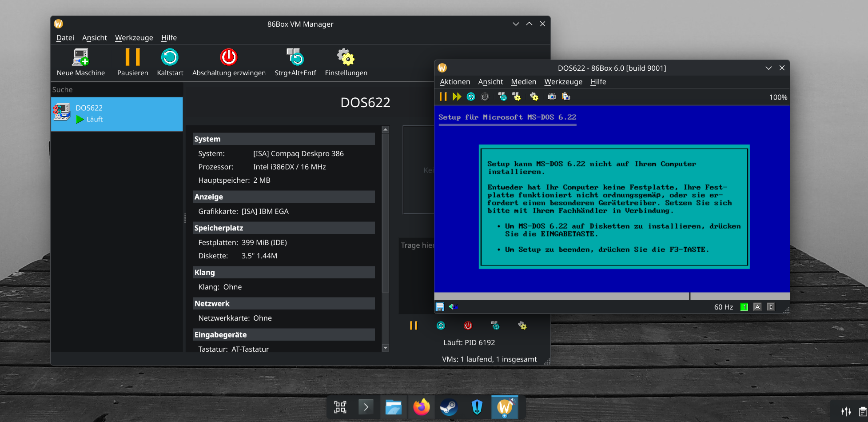Click grey ACPI shutdown icon in DOS622 toolbar
This screenshot has width=868, height=422.
[485, 96]
